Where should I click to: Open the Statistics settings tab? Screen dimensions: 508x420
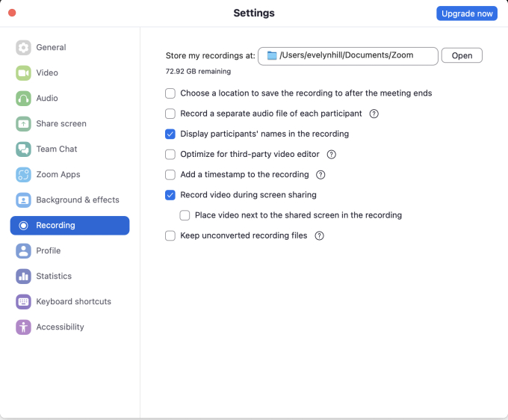tap(54, 277)
